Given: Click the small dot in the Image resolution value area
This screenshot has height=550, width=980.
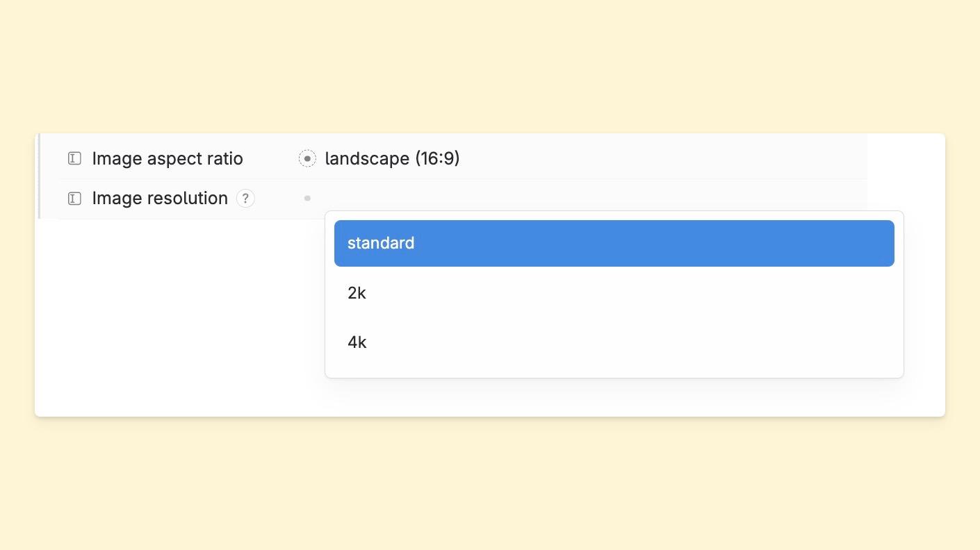Looking at the screenshot, I should pos(307,198).
